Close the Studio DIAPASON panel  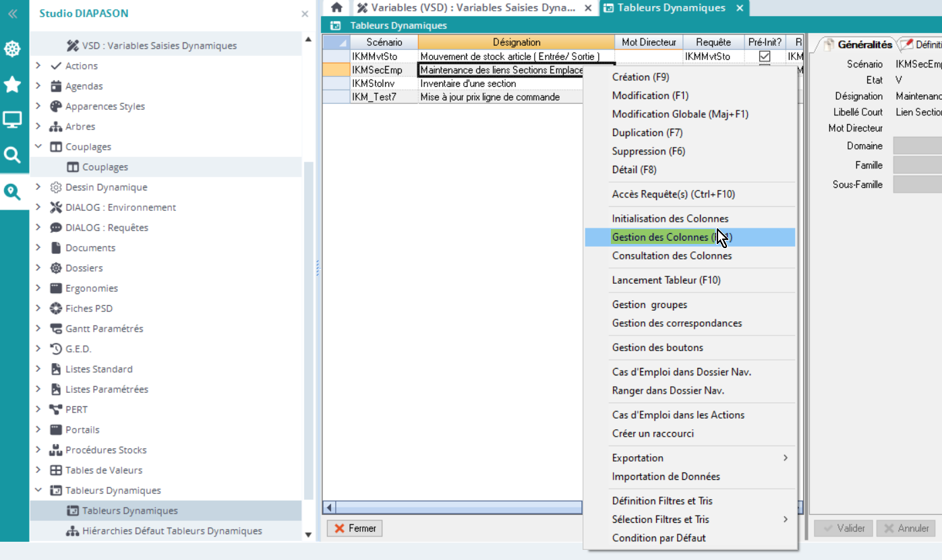[305, 13]
